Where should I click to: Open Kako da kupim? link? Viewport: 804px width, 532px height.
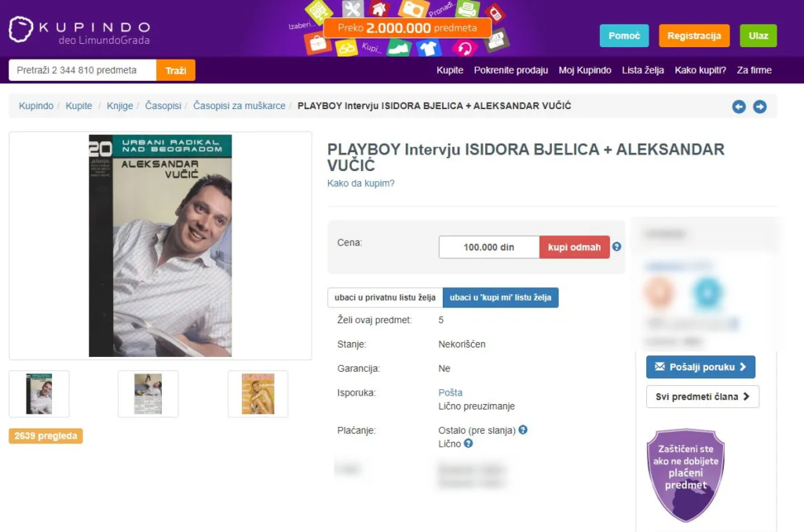(361, 184)
